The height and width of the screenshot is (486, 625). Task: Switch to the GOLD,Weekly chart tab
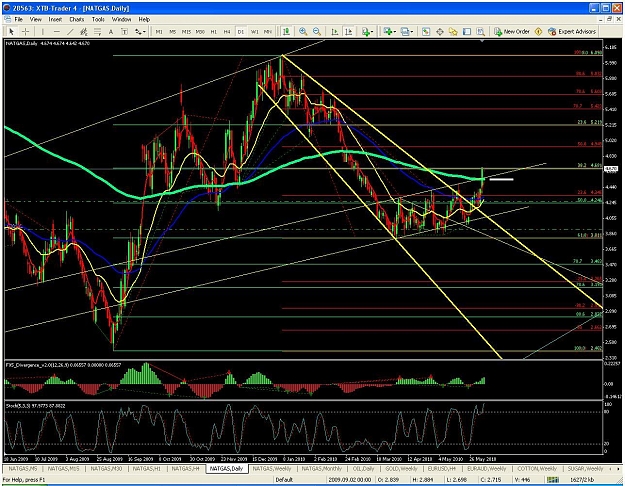(401, 468)
